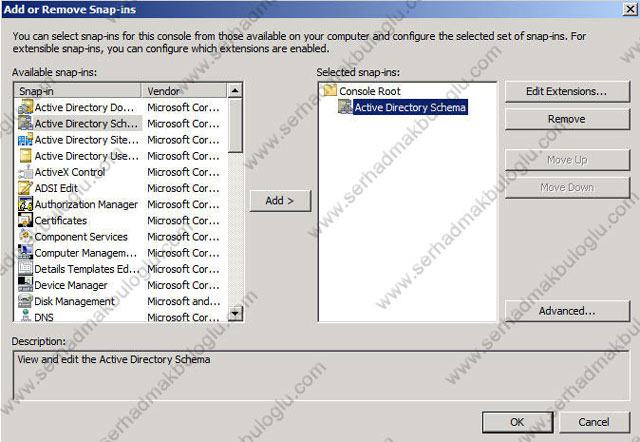Click the Authorization Manager icon

click(x=25, y=204)
